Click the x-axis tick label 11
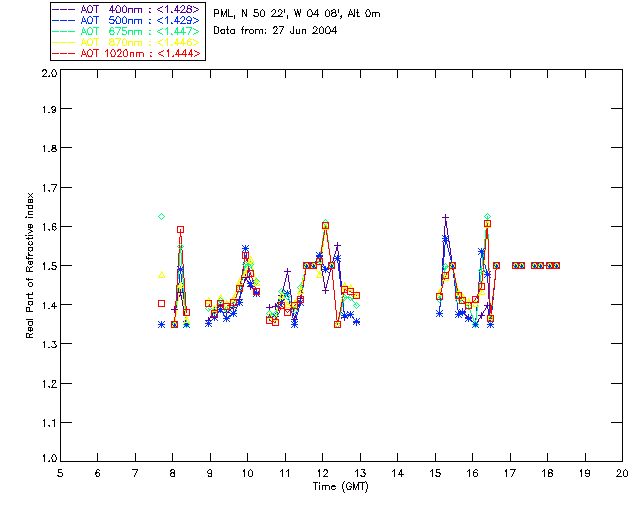This screenshot has width=640, height=512. 285,473
